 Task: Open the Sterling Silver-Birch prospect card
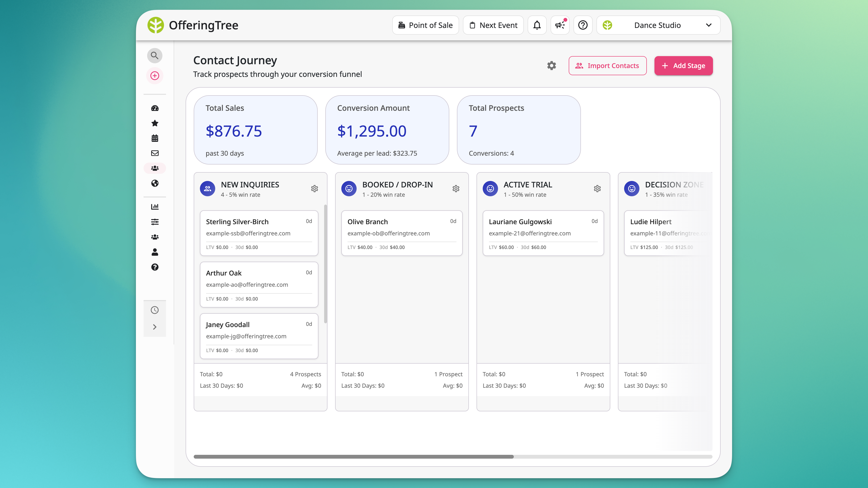click(x=259, y=233)
